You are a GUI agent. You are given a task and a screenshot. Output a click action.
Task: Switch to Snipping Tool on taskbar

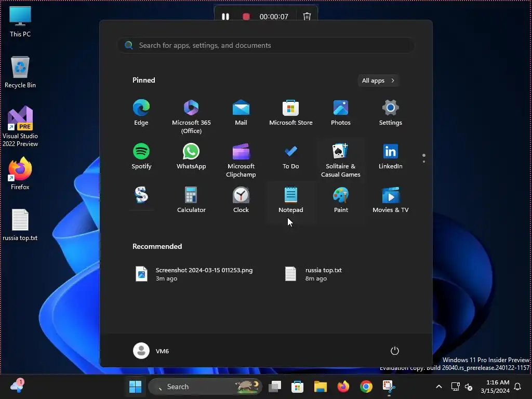pyautogui.click(x=389, y=387)
